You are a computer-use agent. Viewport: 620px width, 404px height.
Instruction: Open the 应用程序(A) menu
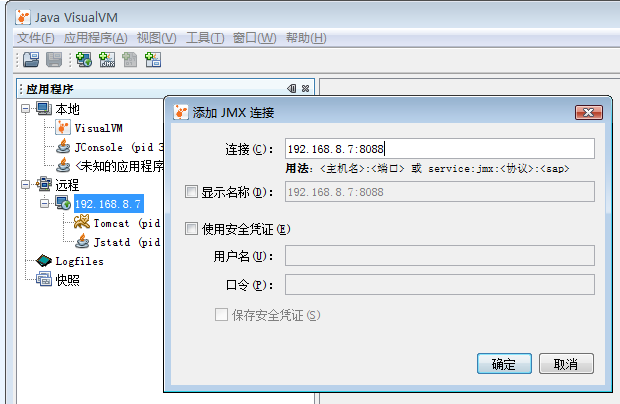pyautogui.click(x=95, y=38)
